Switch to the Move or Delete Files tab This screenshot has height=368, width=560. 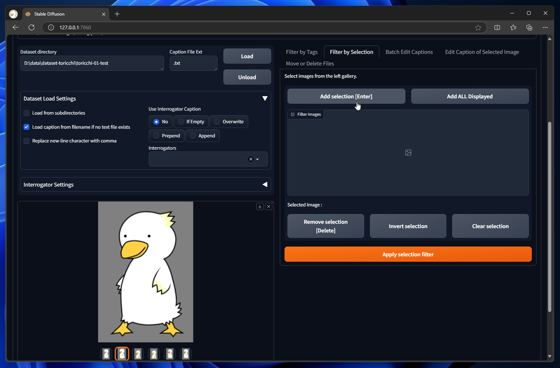(x=310, y=64)
